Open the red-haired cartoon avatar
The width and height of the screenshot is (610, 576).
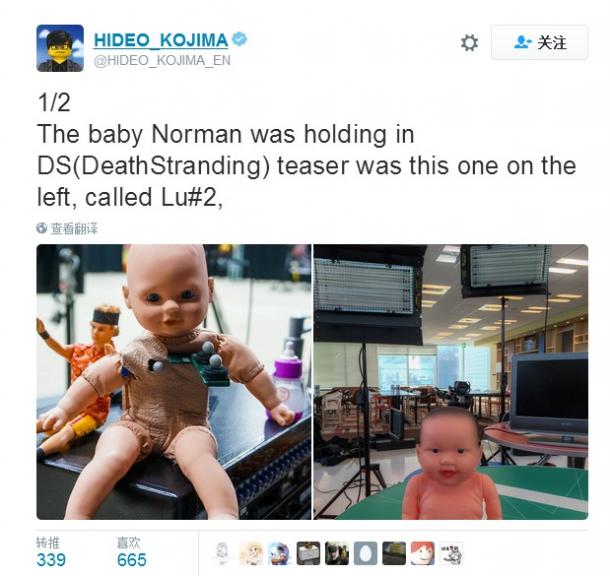click(422, 553)
